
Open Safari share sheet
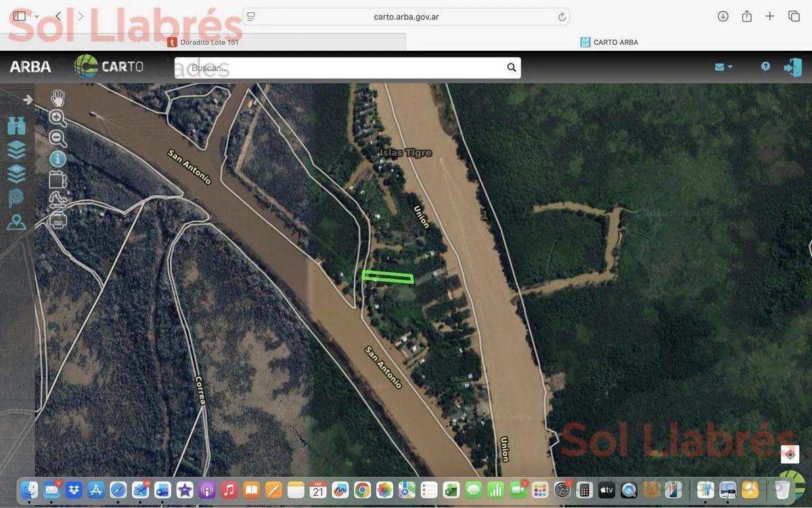[746, 16]
